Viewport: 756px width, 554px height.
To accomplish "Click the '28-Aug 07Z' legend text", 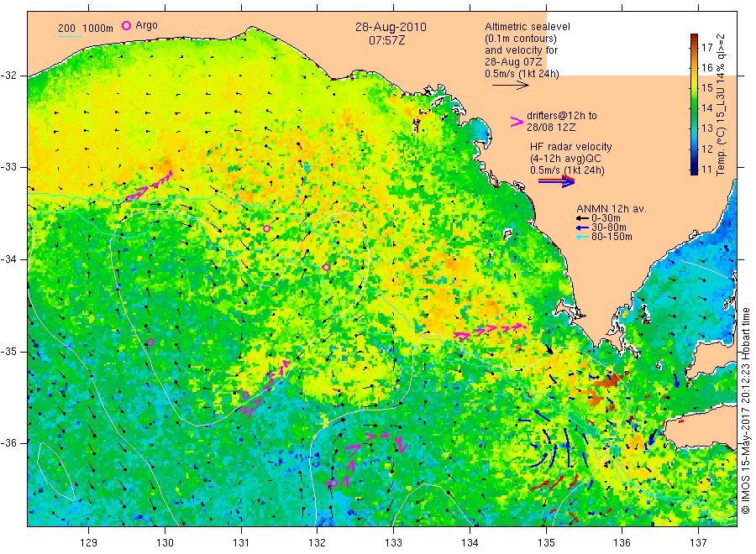I will 513,62.
